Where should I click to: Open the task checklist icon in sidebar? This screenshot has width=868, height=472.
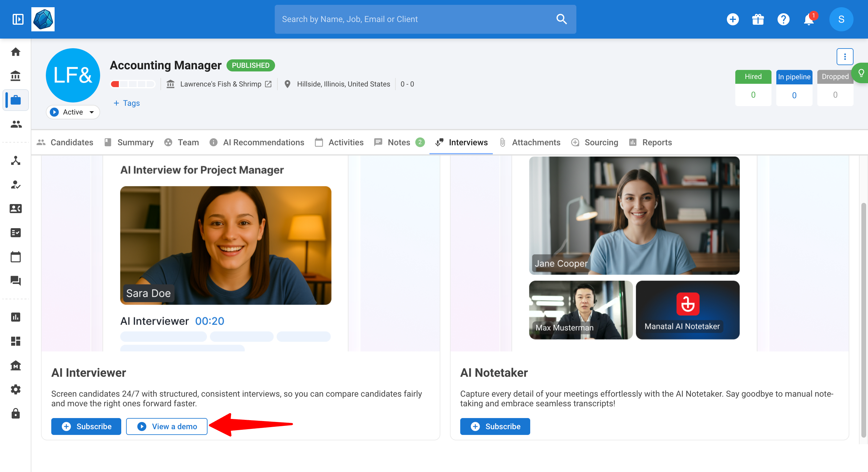(x=15, y=233)
